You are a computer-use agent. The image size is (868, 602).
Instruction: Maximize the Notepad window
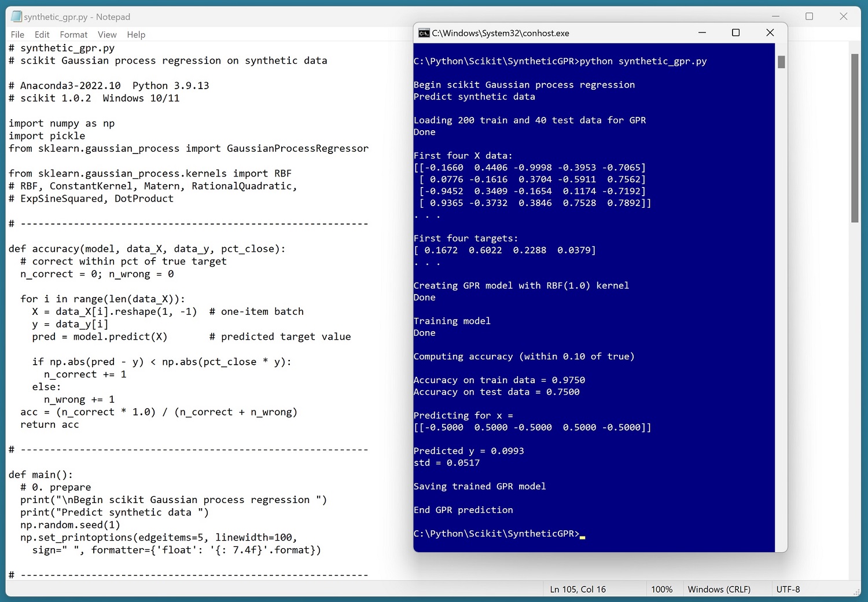809,17
